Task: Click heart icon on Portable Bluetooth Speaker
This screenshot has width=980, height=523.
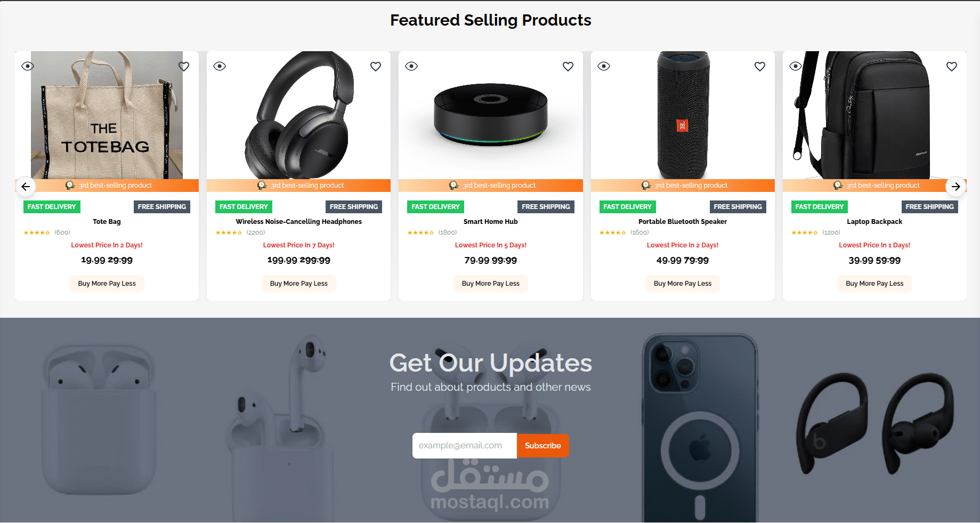Action: coord(760,67)
